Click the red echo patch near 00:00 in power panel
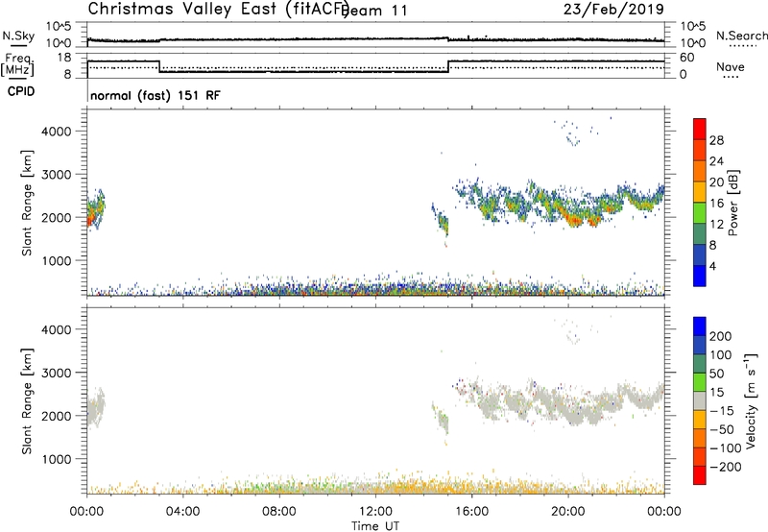768x532 pixels. click(x=90, y=217)
